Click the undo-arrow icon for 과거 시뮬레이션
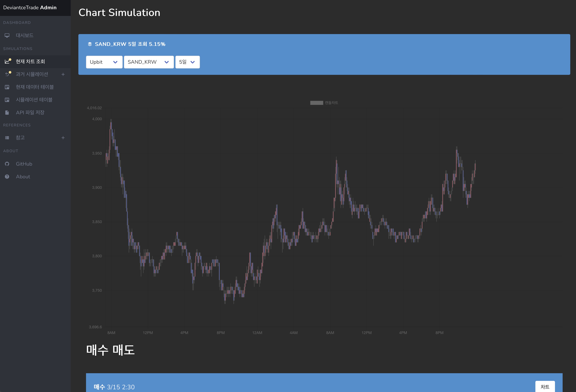 click(7, 74)
